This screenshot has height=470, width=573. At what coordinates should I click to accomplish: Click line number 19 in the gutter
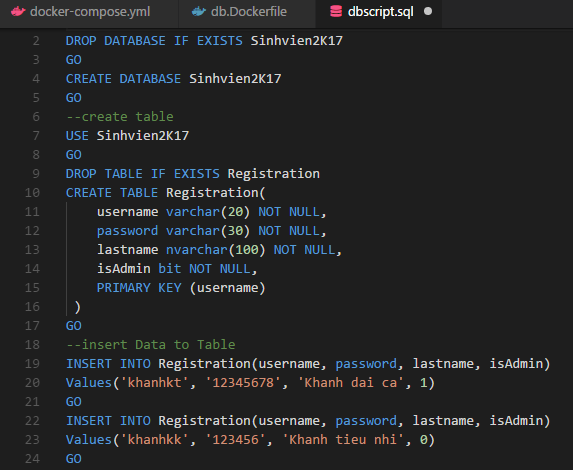pyautogui.click(x=32, y=364)
